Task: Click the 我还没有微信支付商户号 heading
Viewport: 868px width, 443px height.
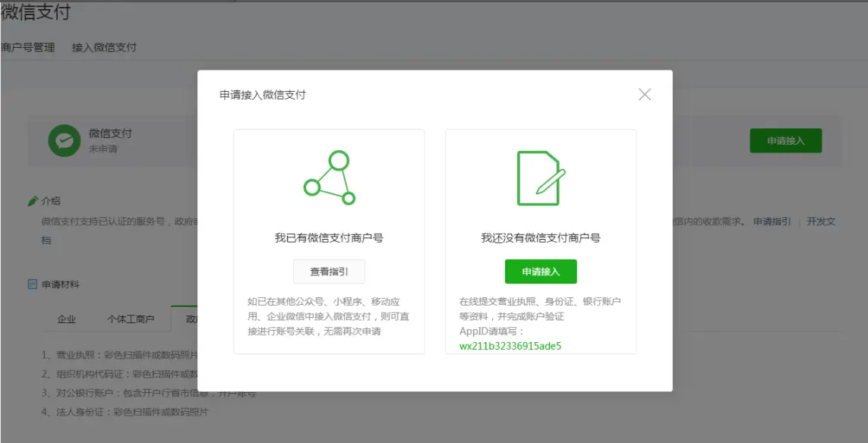Action: 541,238
